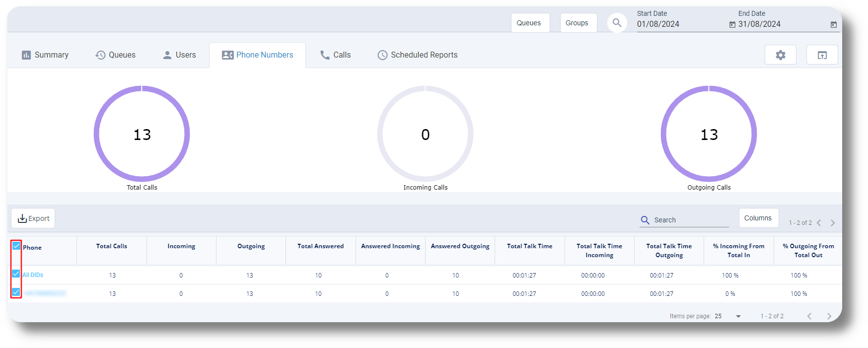The image size is (868, 348).
Task: Sort by Total Talk Time Outgoing header
Action: [x=669, y=251]
